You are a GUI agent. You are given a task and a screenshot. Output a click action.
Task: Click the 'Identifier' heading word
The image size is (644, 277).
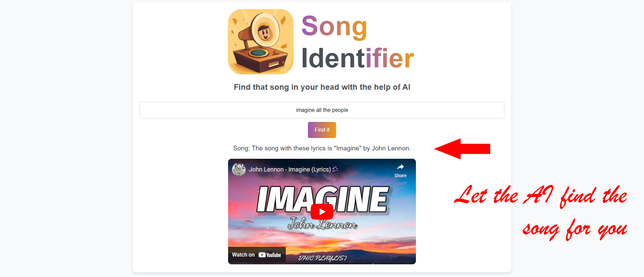tap(358, 58)
